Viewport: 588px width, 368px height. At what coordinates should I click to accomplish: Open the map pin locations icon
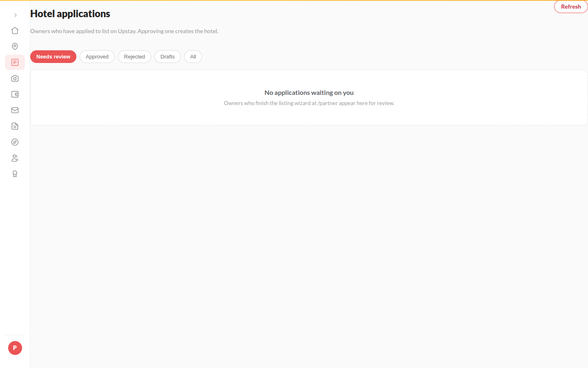(15, 47)
